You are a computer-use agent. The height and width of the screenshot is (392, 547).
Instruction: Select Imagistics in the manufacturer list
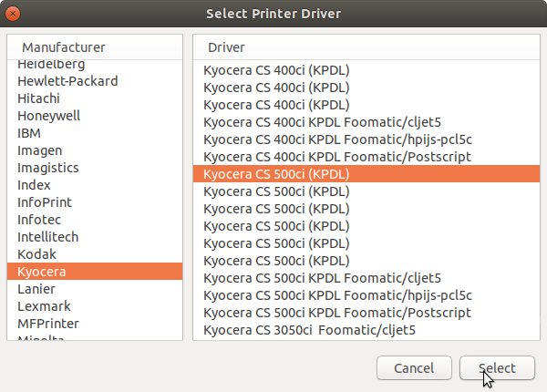pyautogui.click(x=95, y=168)
